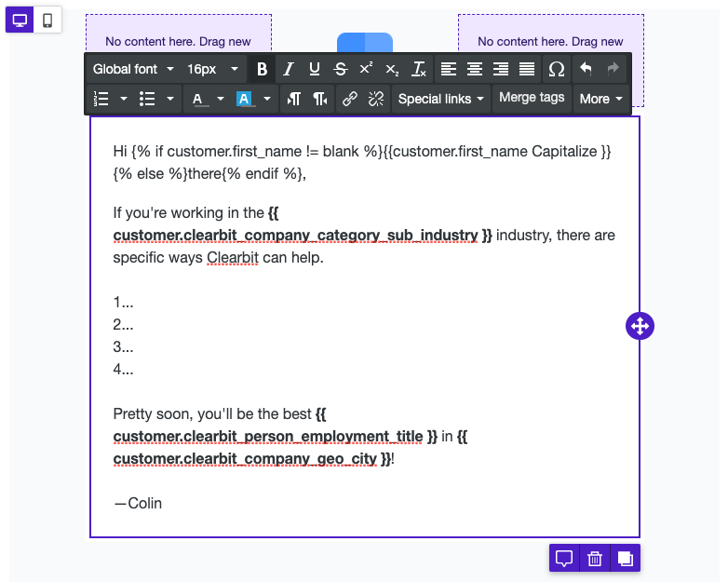The width and height of the screenshot is (728, 582).
Task: Align text left
Action: click(x=449, y=69)
